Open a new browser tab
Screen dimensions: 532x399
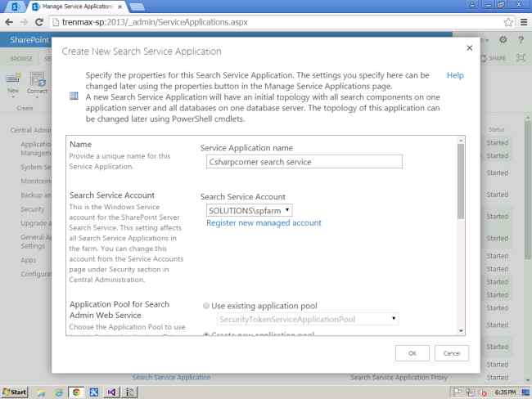click(137, 7)
